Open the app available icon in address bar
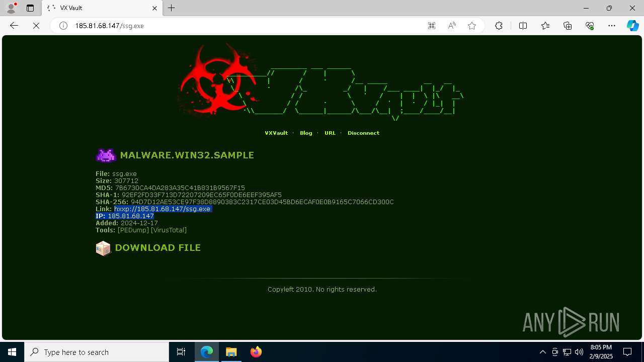This screenshot has width=644, height=362. [432, 26]
